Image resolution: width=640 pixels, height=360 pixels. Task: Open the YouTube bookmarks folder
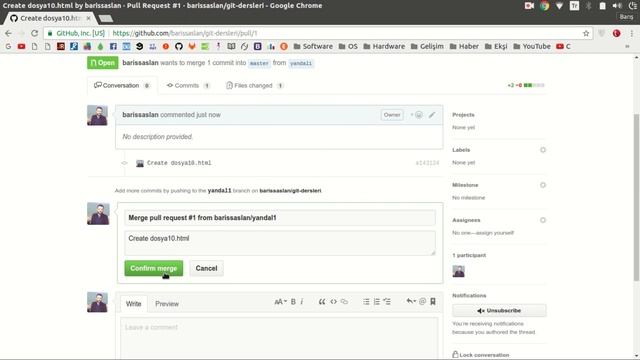point(532,47)
